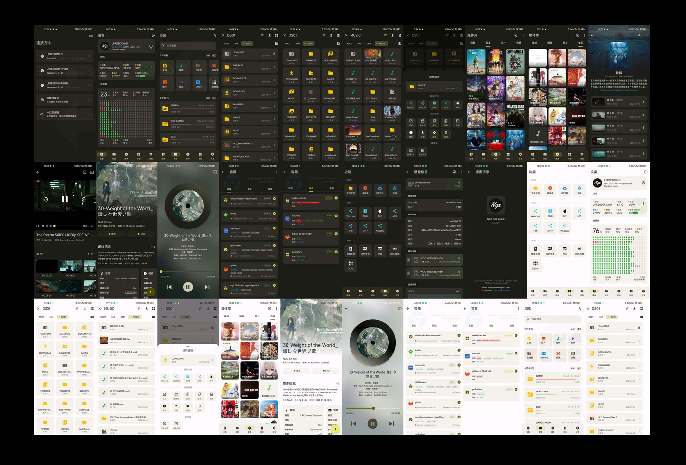
Task: Tap the app logo on the dark about screen
Action: click(496, 205)
